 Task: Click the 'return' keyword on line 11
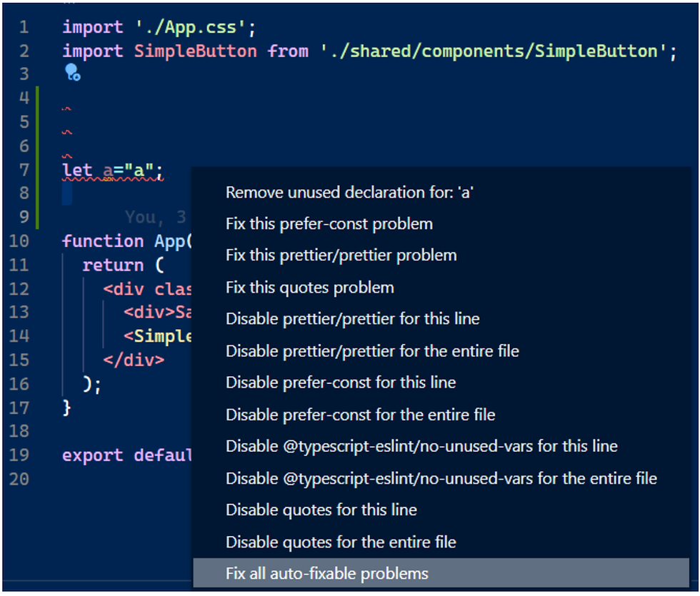coord(113,265)
